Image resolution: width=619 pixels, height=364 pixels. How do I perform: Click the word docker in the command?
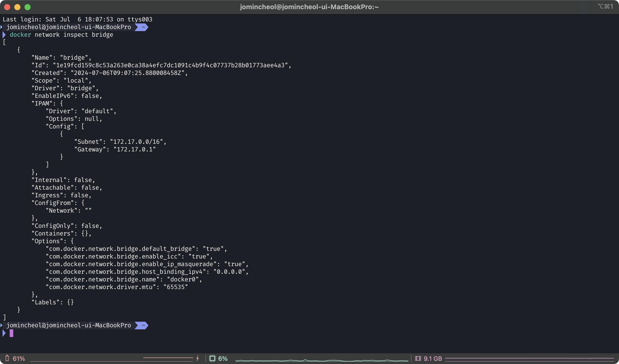pos(20,35)
